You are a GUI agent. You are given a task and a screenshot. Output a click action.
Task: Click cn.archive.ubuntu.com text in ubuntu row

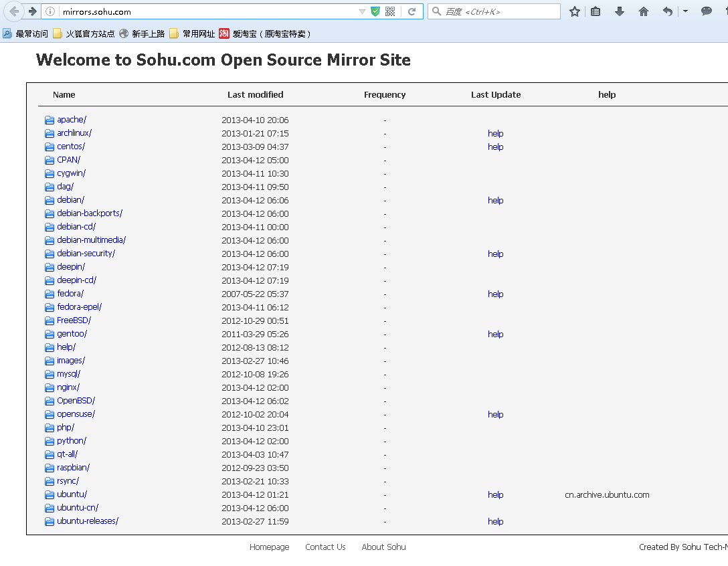607,495
